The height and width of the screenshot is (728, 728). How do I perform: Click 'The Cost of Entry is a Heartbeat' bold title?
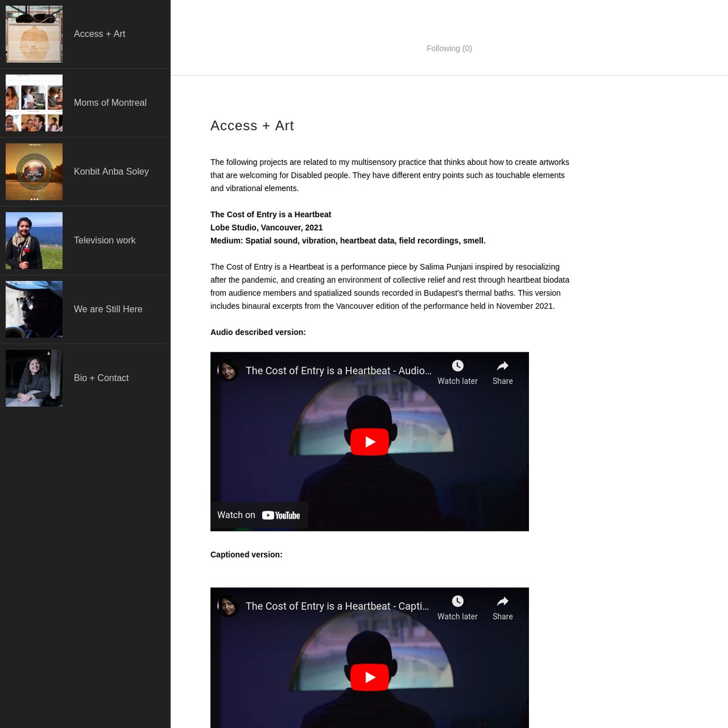click(271, 215)
